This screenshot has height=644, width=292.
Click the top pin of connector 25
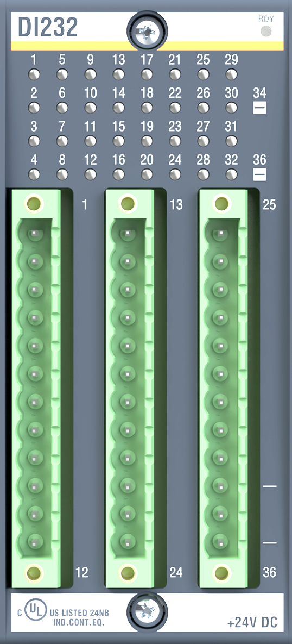[221, 234]
